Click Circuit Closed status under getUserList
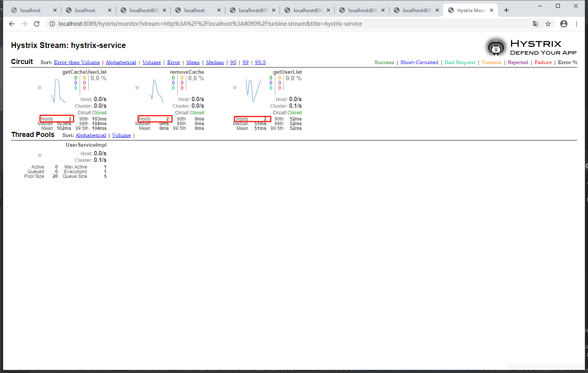The width and height of the screenshot is (588, 373). click(287, 113)
